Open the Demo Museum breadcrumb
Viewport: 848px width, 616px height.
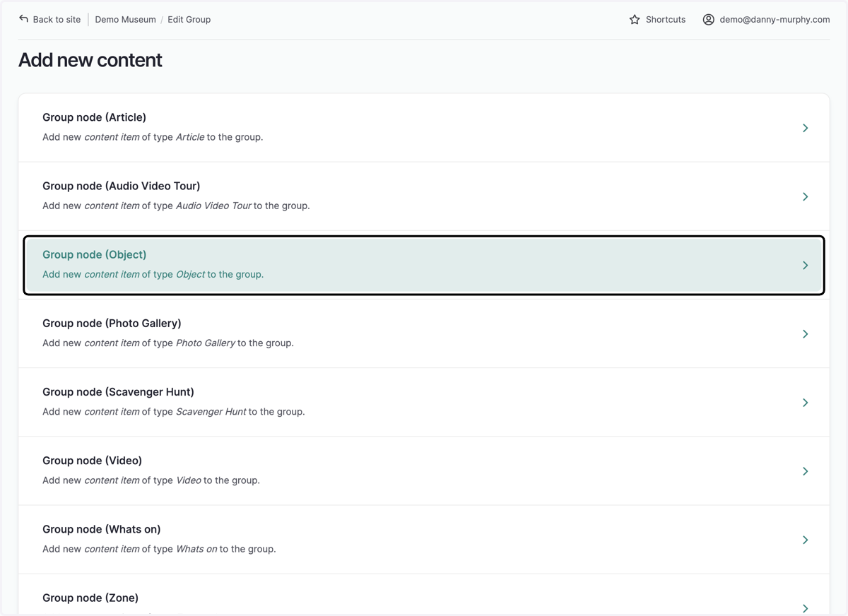tap(125, 20)
